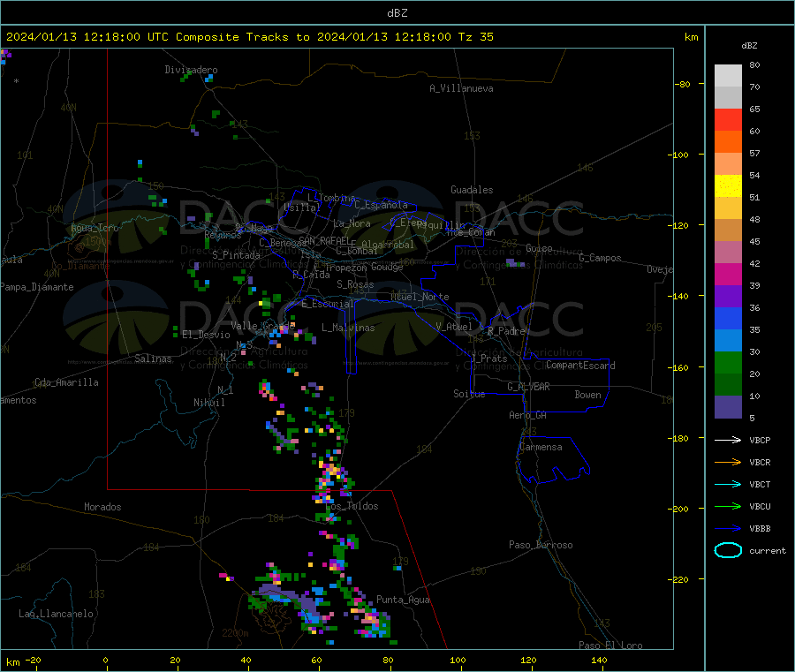Click the 'G_ALVEAR' map label
Image resolution: width=795 pixels, height=672 pixels.
528,387
